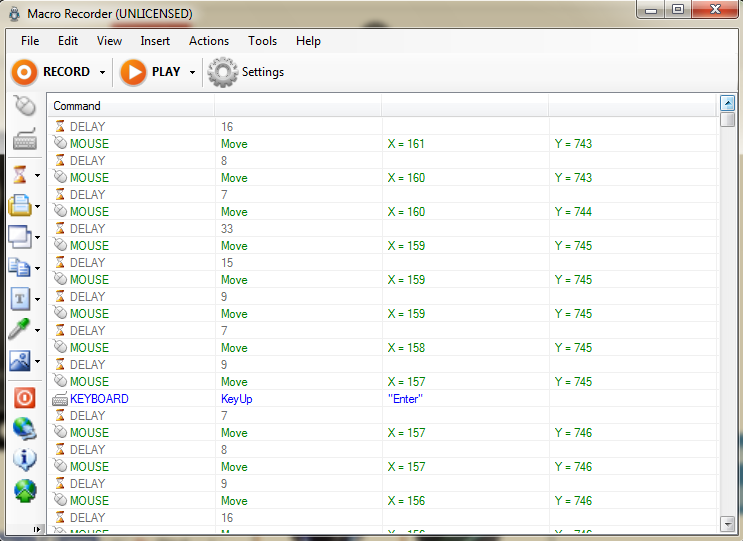Click the color picker eyedropper icon
Image resolution: width=743 pixels, height=541 pixels.
click(20, 329)
